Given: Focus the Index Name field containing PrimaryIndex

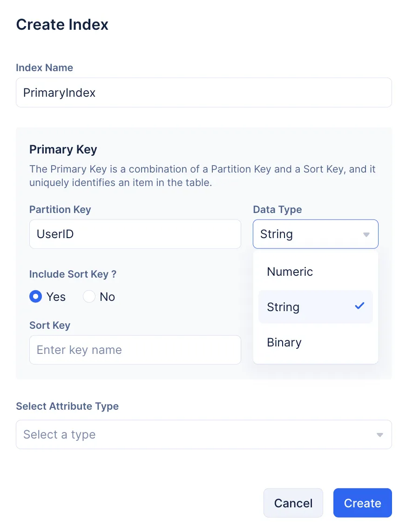Looking at the screenshot, I should (x=203, y=93).
